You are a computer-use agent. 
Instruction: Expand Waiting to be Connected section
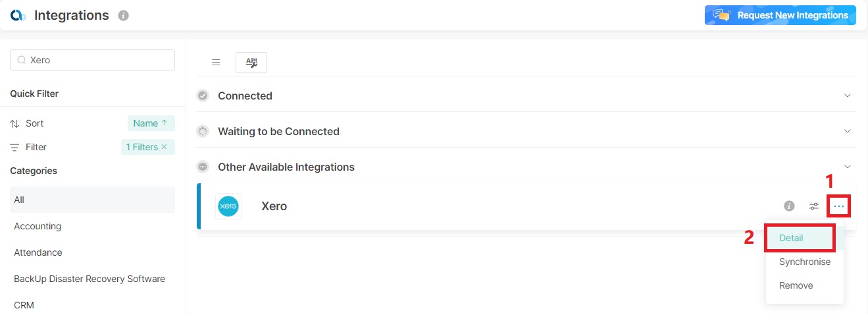click(x=848, y=131)
